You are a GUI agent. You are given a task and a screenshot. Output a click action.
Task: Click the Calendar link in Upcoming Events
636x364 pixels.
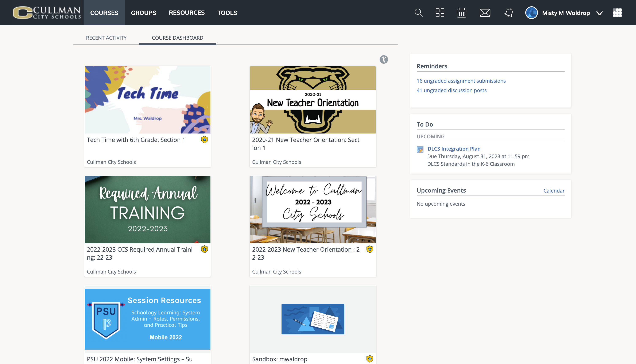(554, 191)
